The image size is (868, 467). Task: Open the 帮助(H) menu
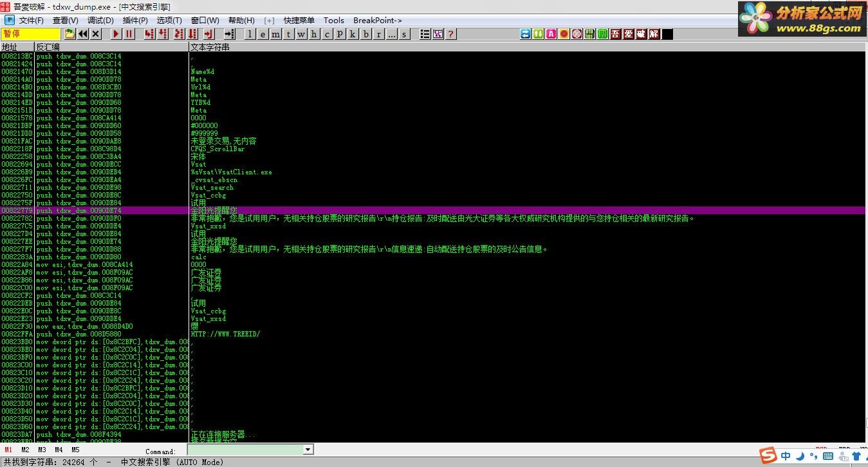click(x=241, y=21)
